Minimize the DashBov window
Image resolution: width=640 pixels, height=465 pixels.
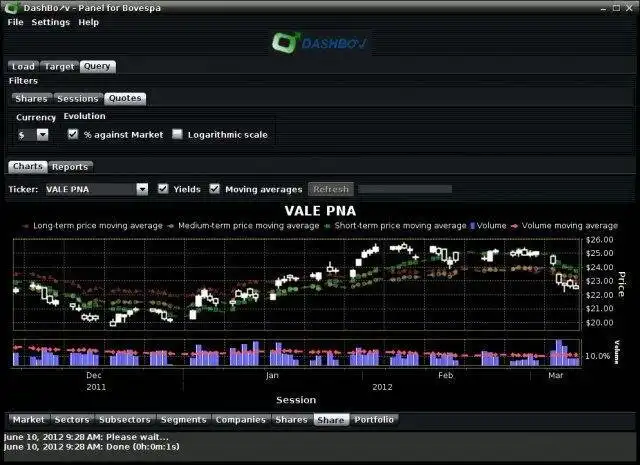click(603, 8)
